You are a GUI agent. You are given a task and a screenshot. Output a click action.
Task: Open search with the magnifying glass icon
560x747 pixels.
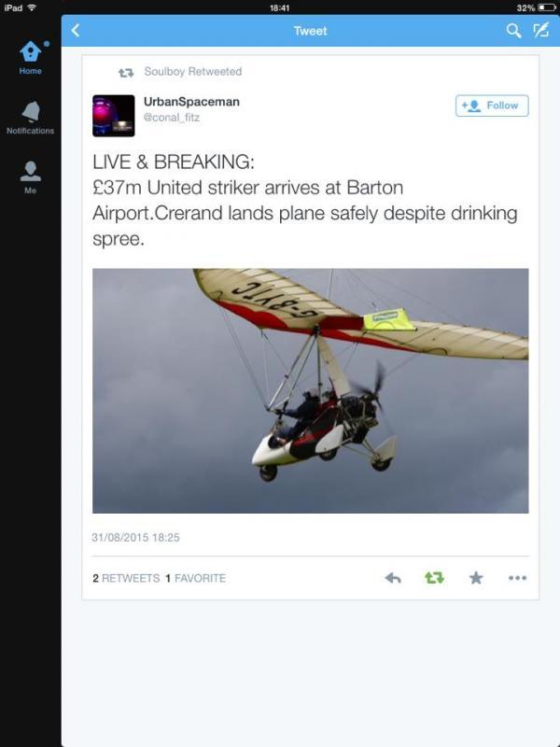513,31
